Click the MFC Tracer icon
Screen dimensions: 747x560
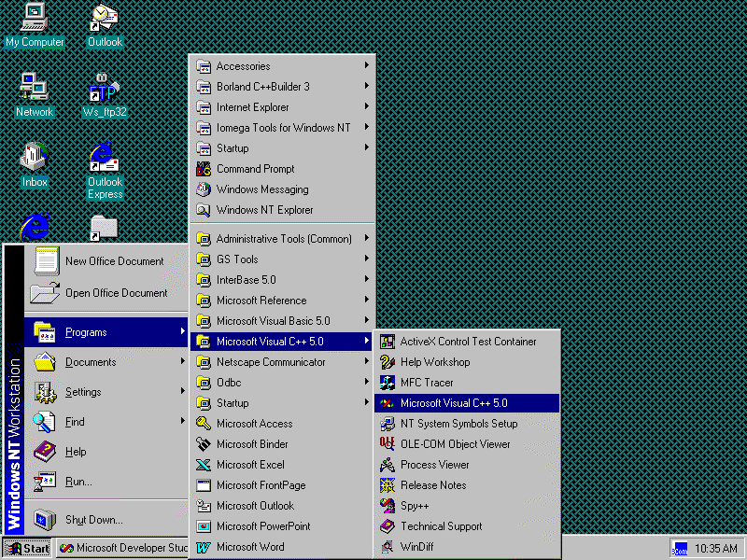point(388,383)
